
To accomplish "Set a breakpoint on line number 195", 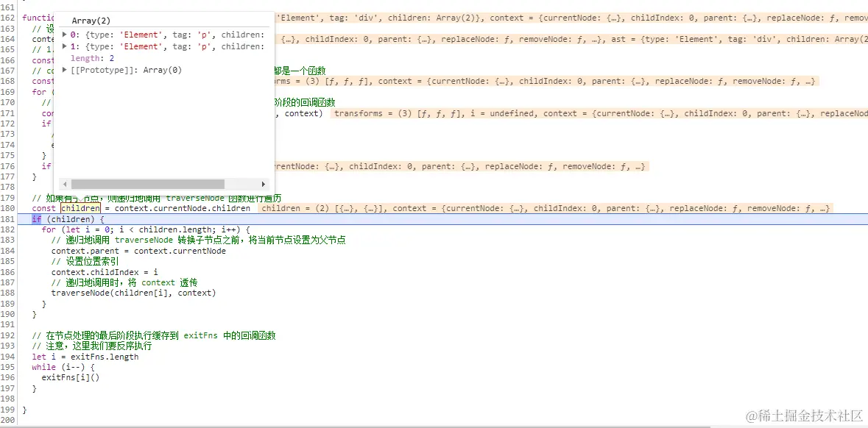I will (8, 367).
